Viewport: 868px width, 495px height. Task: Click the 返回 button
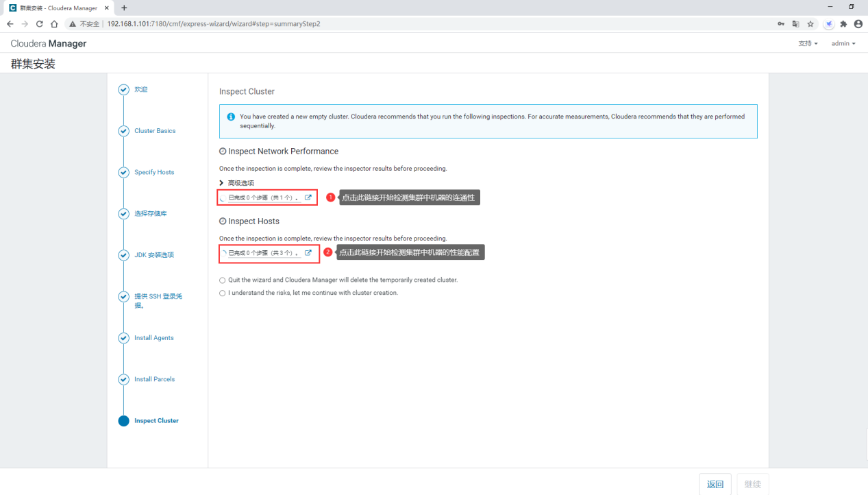coord(715,484)
